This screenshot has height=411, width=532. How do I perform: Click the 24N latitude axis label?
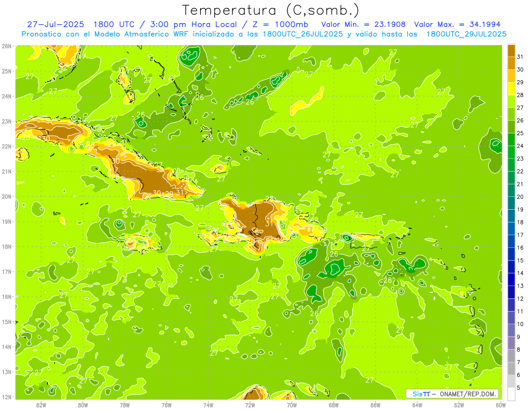click(7, 96)
